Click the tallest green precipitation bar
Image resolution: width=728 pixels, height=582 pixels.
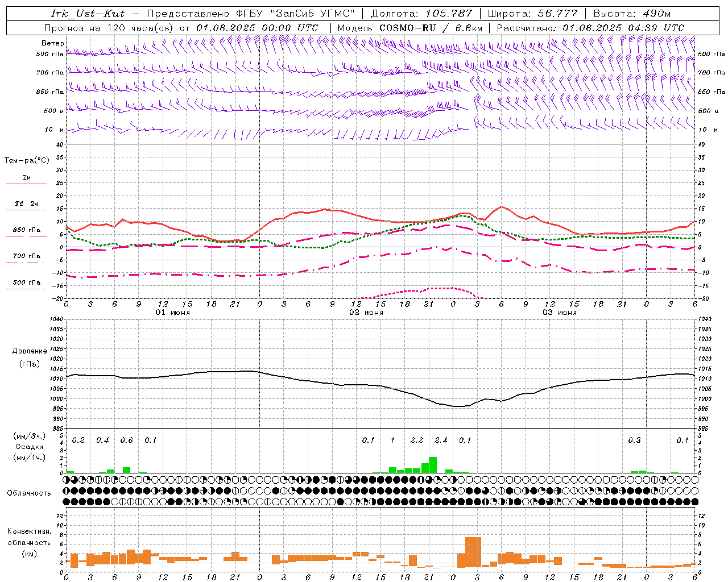(x=433, y=465)
